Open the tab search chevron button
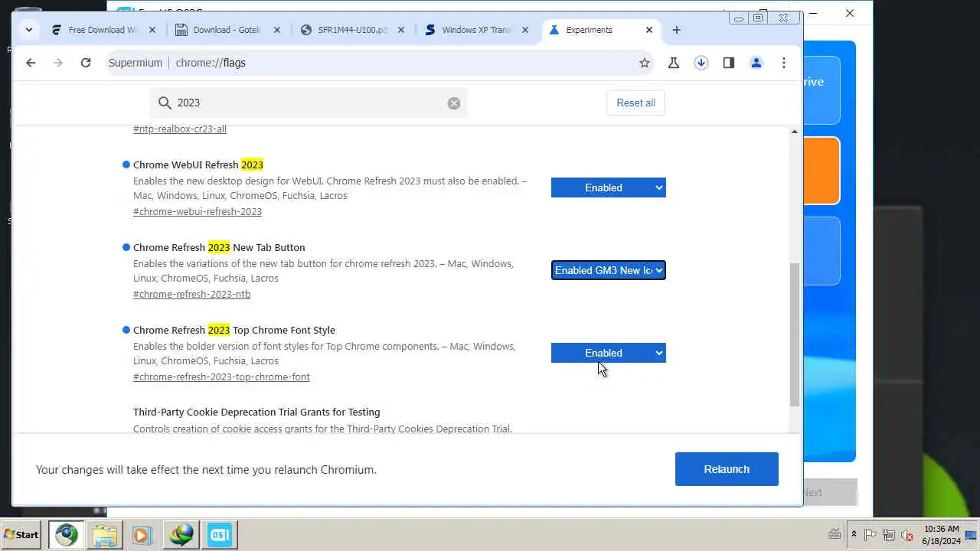The height and width of the screenshot is (551, 980). tap(29, 30)
